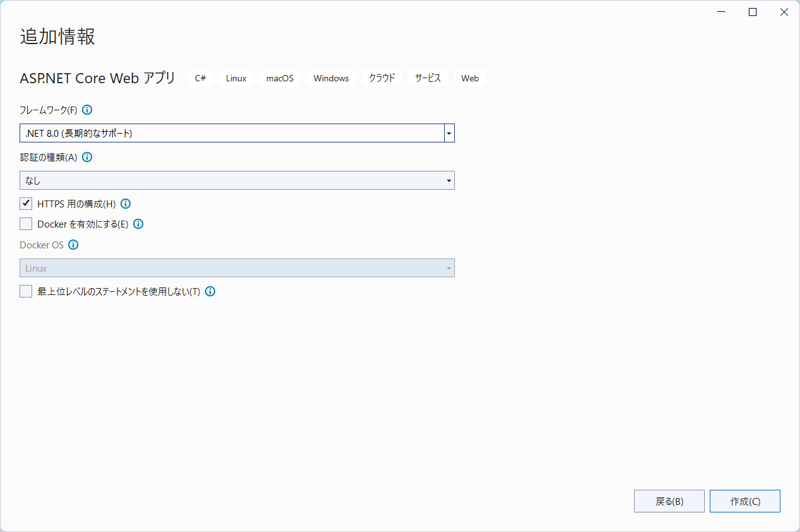
Task: Click the サービス tag
Action: coord(428,78)
